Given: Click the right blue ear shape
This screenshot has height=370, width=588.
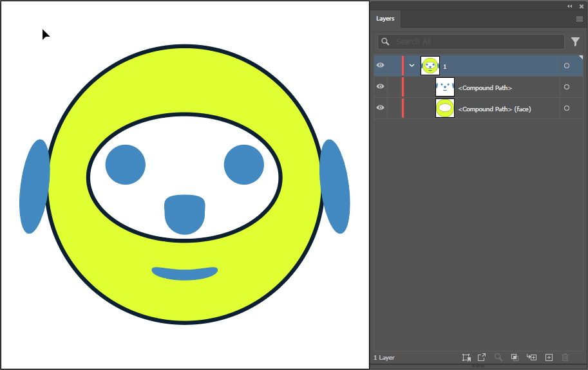Looking at the screenshot, I should [335, 187].
